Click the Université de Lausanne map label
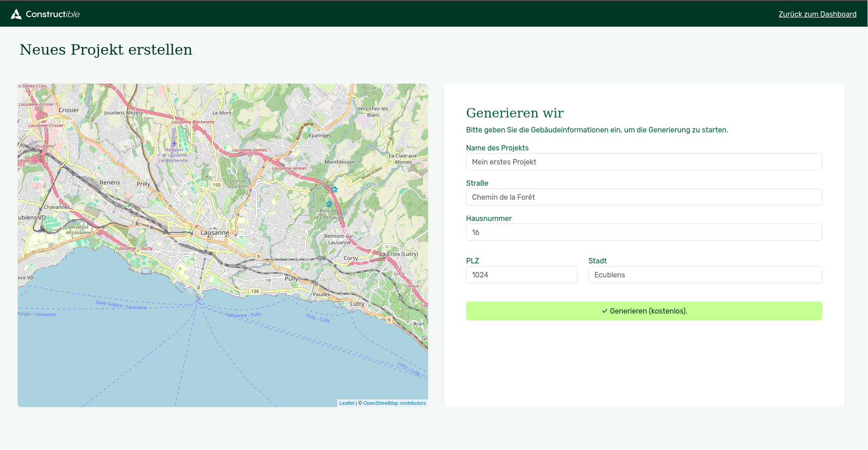The image size is (868, 450). [79, 230]
